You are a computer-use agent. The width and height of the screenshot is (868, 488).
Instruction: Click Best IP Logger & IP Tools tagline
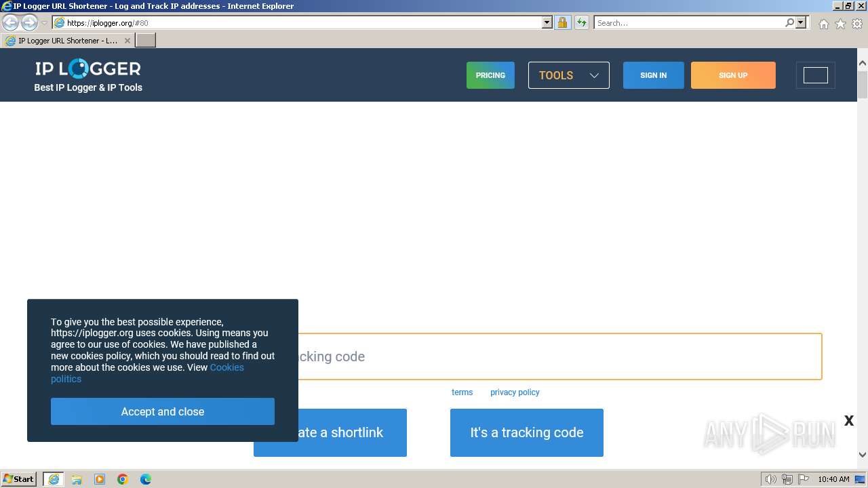click(x=88, y=87)
